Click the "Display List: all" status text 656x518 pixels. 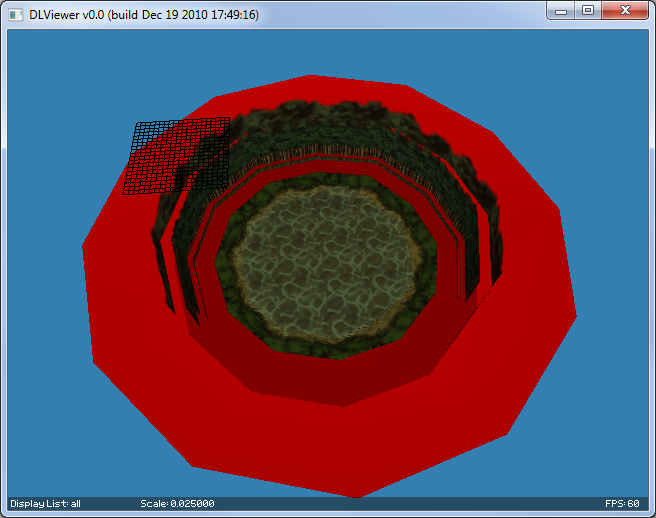(45, 503)
